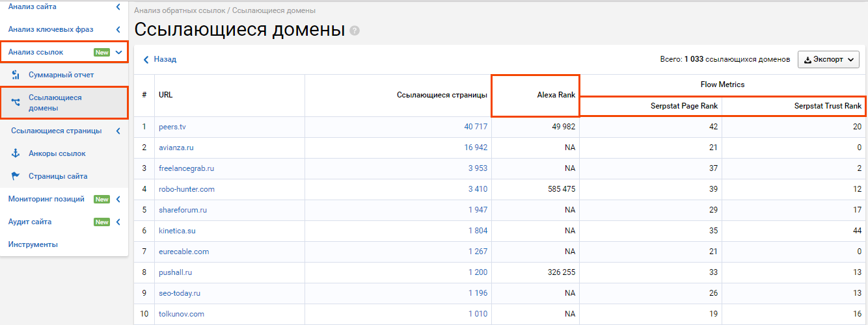Select Суммарный отчет in sidebar
The image size is (868, 325).
[x=61, y=75]
